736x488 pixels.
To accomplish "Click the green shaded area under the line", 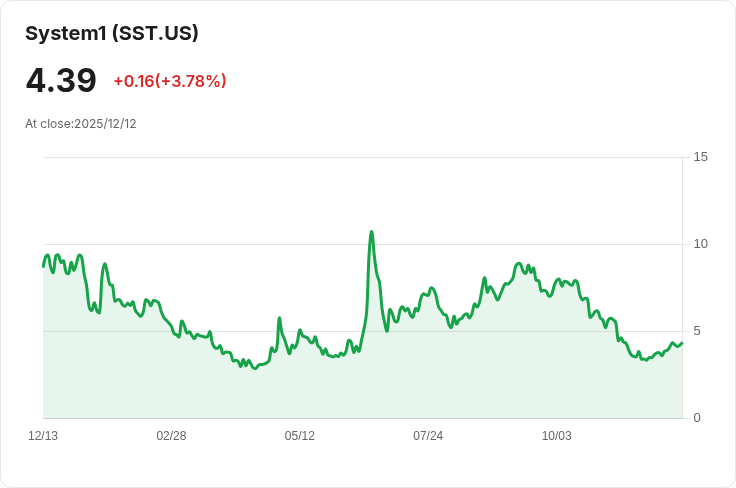I will [362, 385].
